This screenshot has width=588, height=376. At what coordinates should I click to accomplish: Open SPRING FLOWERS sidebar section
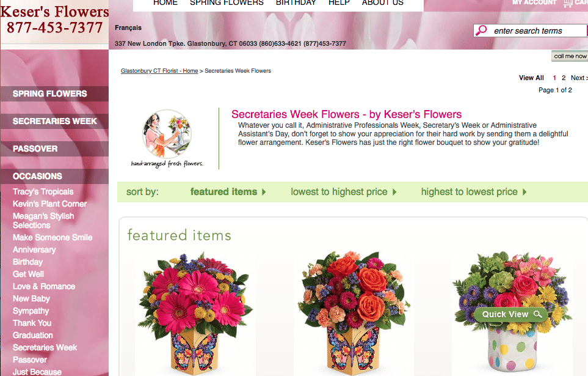pyautogui.click(x=54, y=94)
